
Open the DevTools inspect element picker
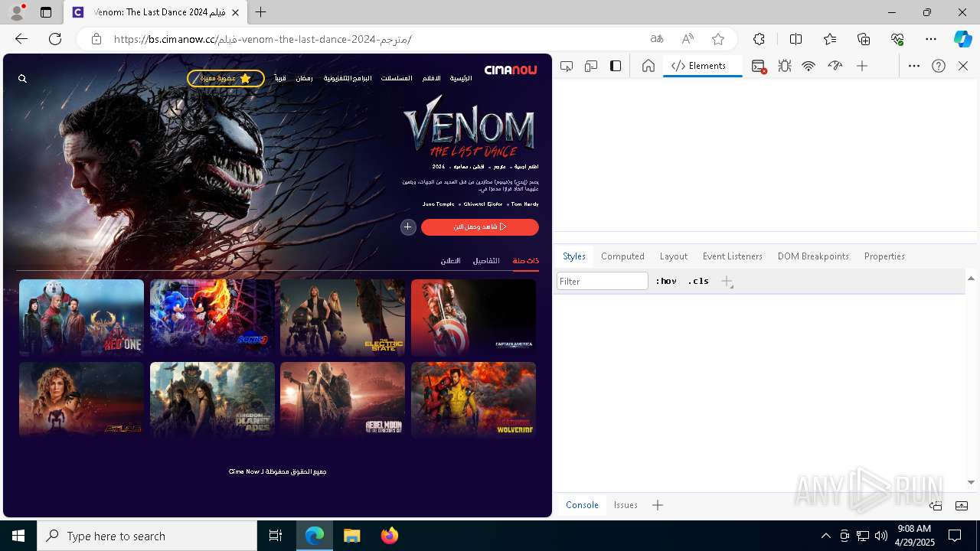[567, 66]
